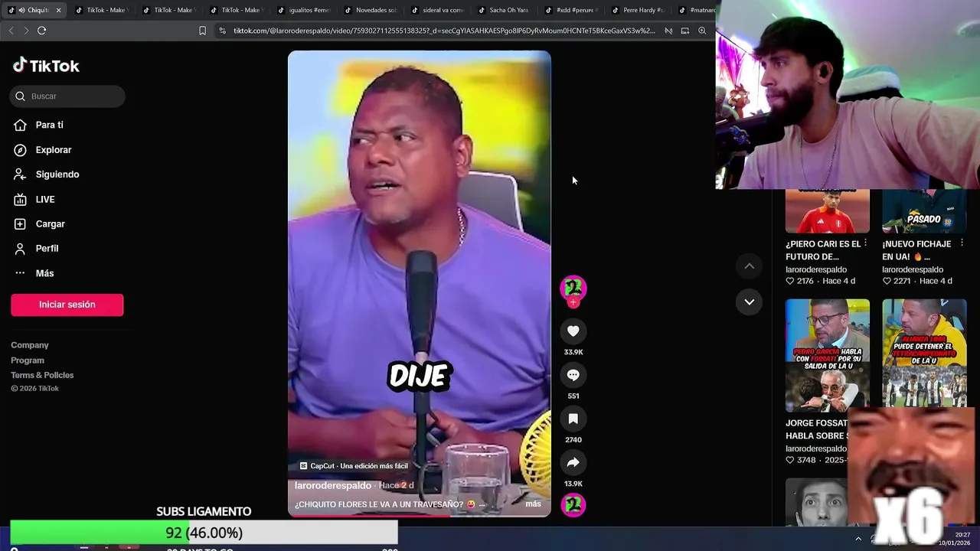Go to previous video with up arrow

[x=750, y=266]
